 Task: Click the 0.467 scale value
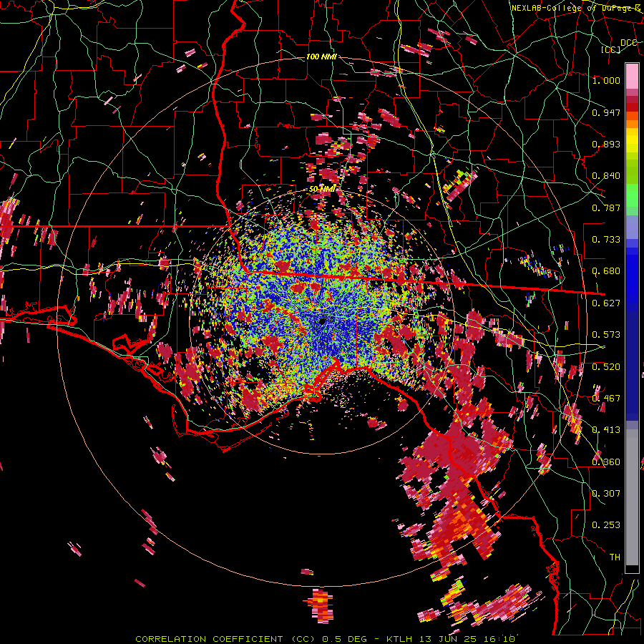point(606,399)
